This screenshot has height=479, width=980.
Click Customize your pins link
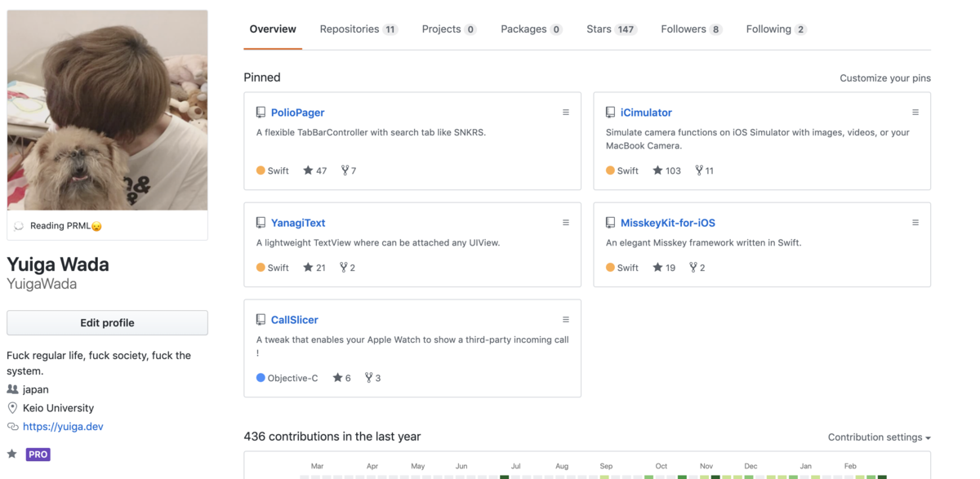pyautogui.click(x=885, y=78)
